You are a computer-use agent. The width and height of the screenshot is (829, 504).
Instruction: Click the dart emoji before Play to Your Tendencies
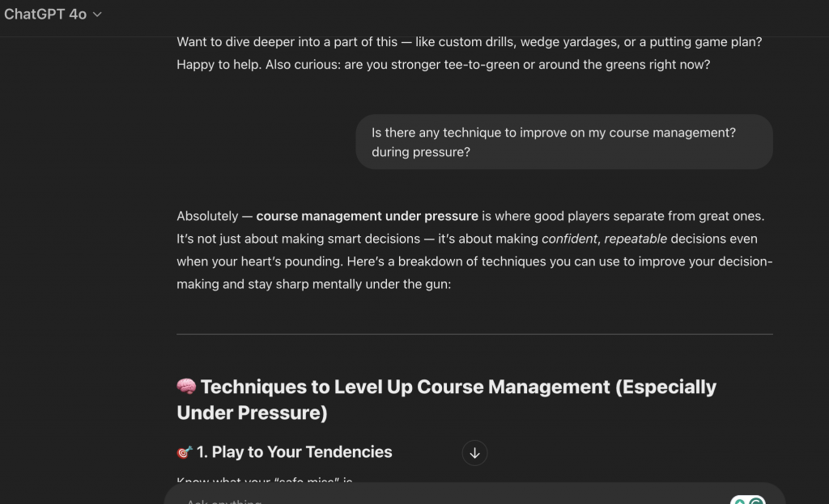185,452
